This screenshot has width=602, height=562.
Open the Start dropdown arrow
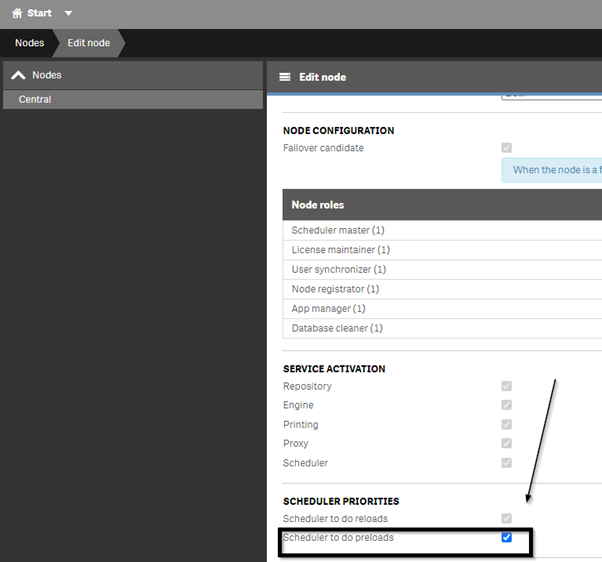(x=68, y=14)
